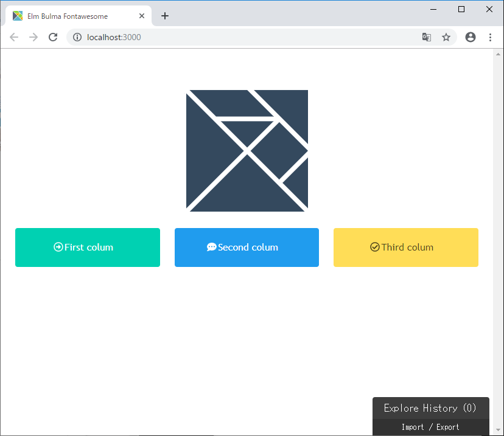This screenshot has width=504, height=436.
Task: Click the chat bubble icon in Second colum
Action: click(211, 247)
